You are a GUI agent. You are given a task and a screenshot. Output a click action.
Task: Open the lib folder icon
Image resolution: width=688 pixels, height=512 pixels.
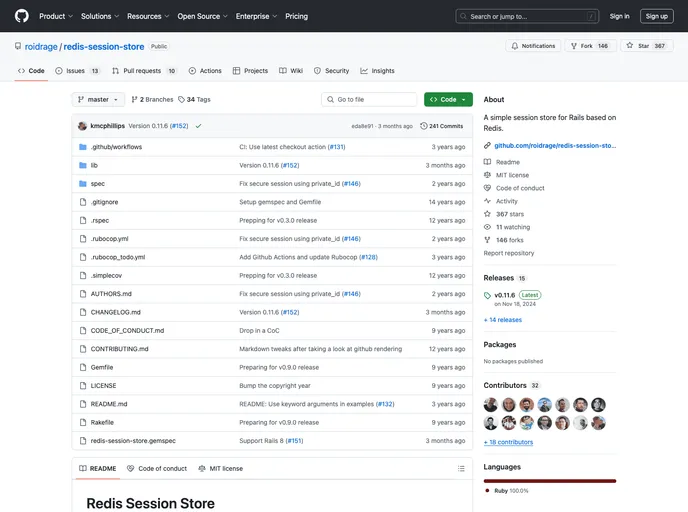[x=82, y=165]
